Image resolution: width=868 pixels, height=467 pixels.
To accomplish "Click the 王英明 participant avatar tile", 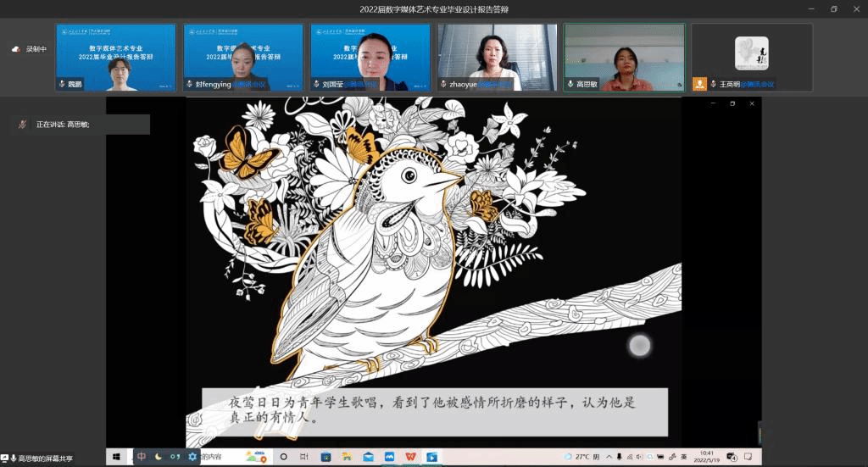I will pos(751,53).
